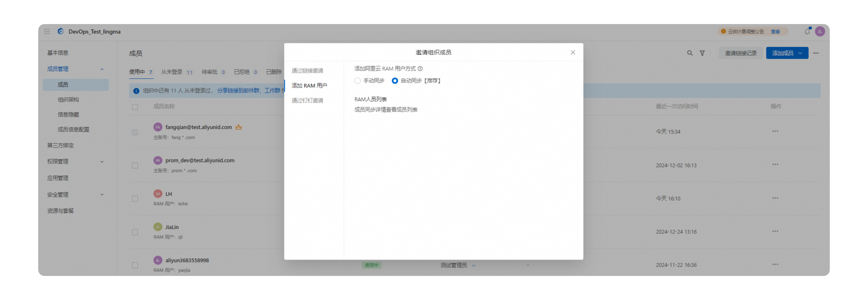Viewport: 868px width, 300px height.
Task: Click 查看 link in the billing notice
Action: [775, 31]
